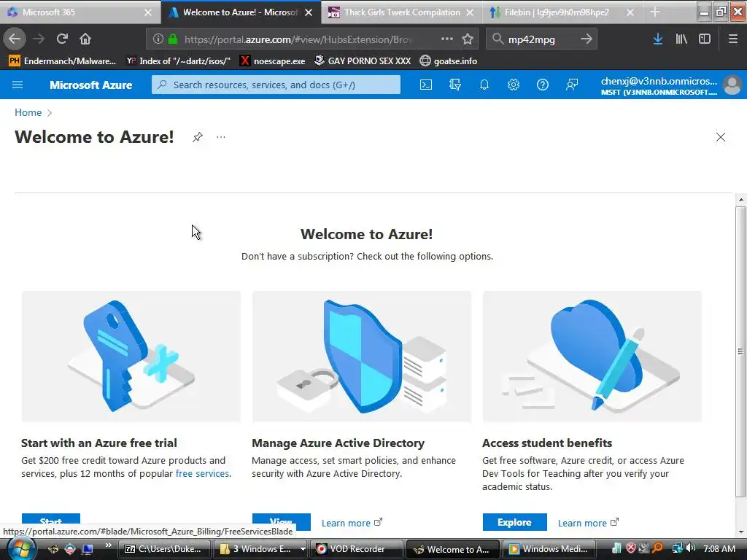Go to browser home page
Image resolution: width=747 pixels, height=560 pixels.
point(85,39)
